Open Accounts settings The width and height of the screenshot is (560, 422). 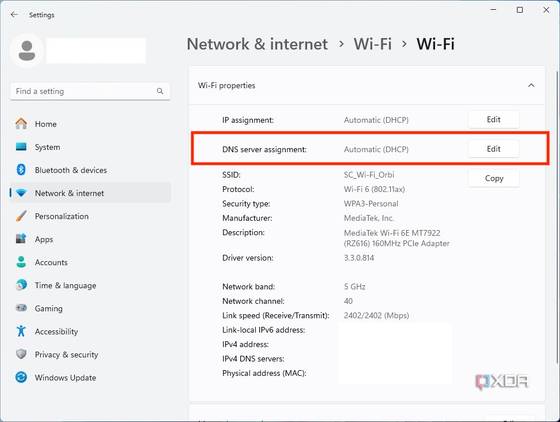click(x=90, y=262)
